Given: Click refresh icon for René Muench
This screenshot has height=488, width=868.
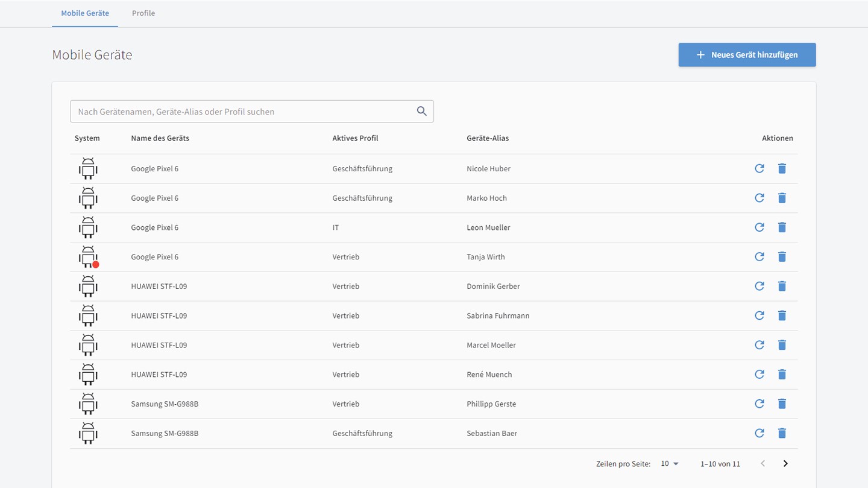Looking at the screenshot, I should pyautogui.click(x=759, y=375).
